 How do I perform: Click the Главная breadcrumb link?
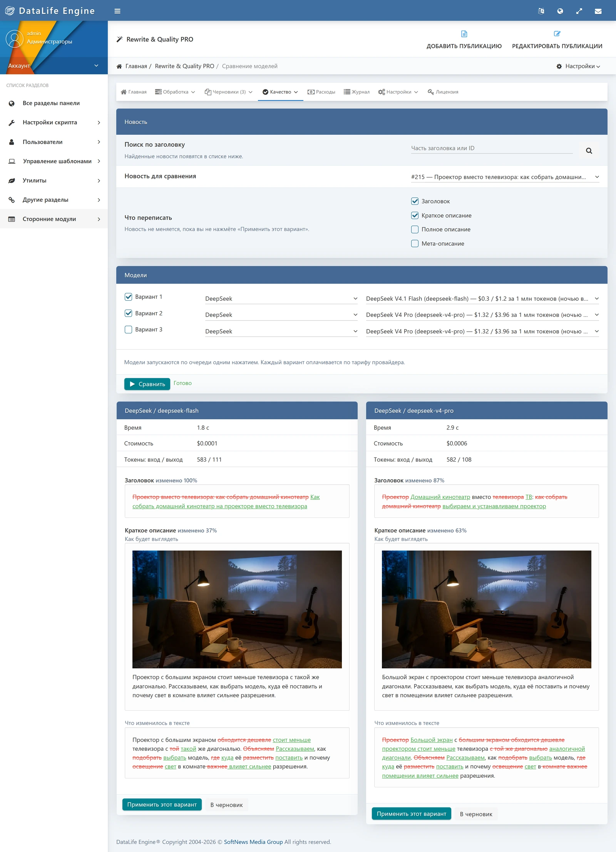click(x=136, y=66)
